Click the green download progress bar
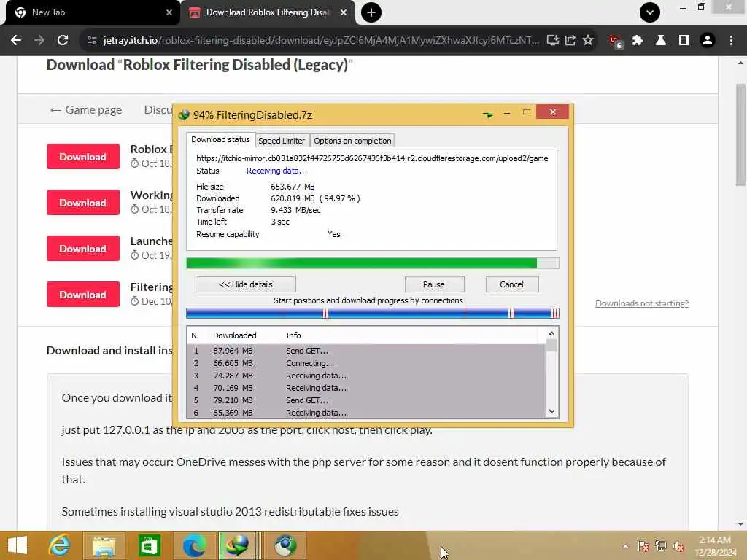Image resolution: width=747 pixels, height=560 pixels. coord(373,263)
